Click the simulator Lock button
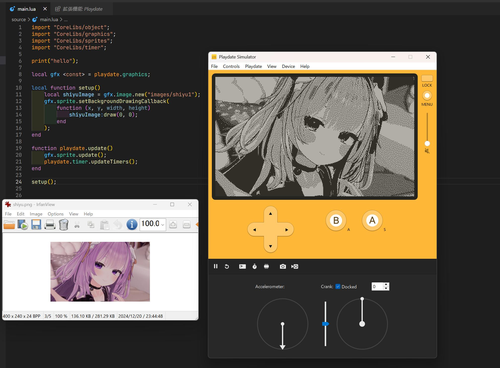Viewport: 500px width, 368px height. (x=427, y=78)
